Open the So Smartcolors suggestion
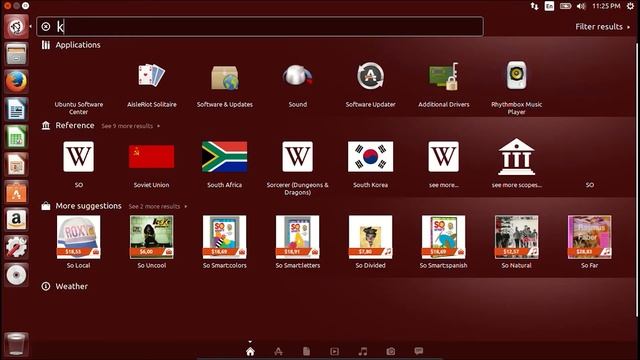This screenshot has height=360, width=640. [224, 242]
